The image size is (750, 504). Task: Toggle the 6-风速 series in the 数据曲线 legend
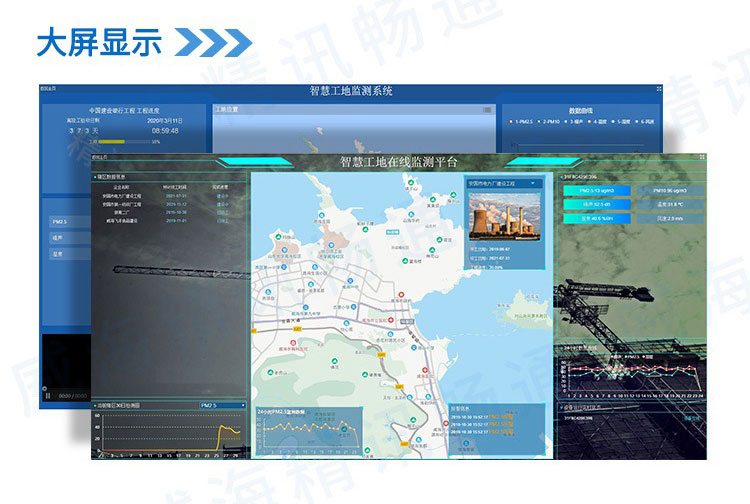645,122
